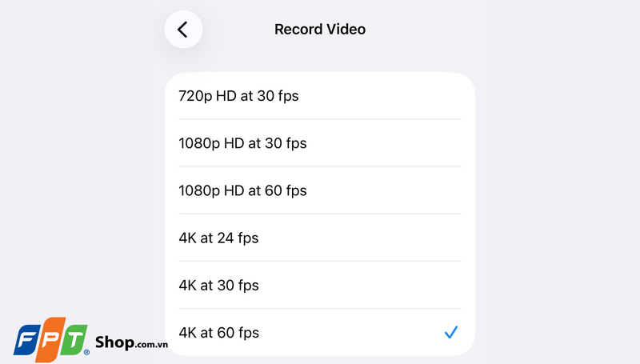The image size is (640, 364).
Task: Tap the round white back button circle
Action: (x=183, y=30)
